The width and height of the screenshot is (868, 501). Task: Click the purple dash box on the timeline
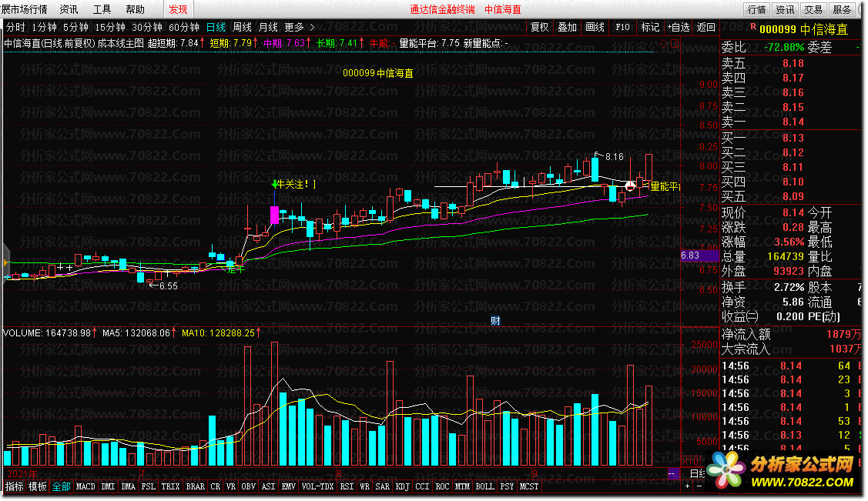673,474
